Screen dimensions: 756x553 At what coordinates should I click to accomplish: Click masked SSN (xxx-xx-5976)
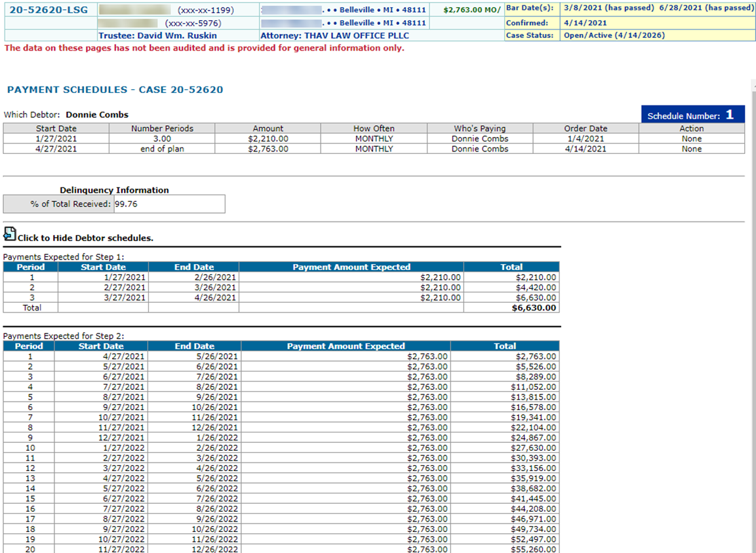(x=193, y=23)
